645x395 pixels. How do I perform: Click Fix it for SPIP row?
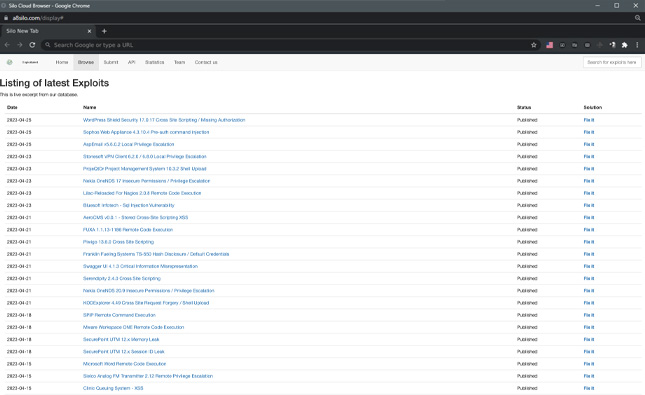point(589,315)
